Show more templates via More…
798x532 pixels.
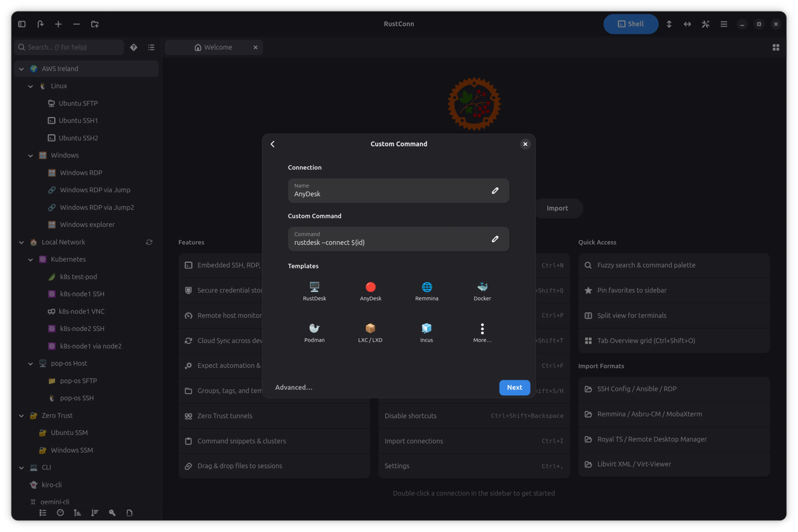pos(482,333)
